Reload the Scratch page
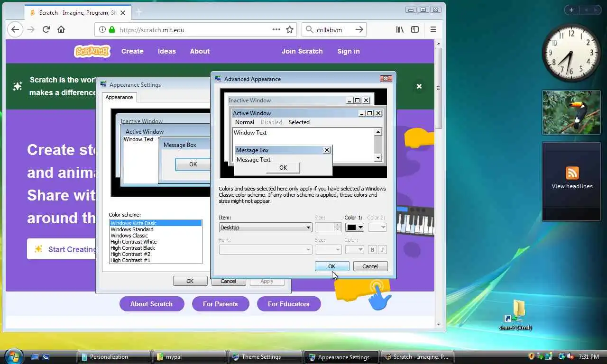This screenshot has width=607, height=364. pyautogui.click(x=46, y=29)
